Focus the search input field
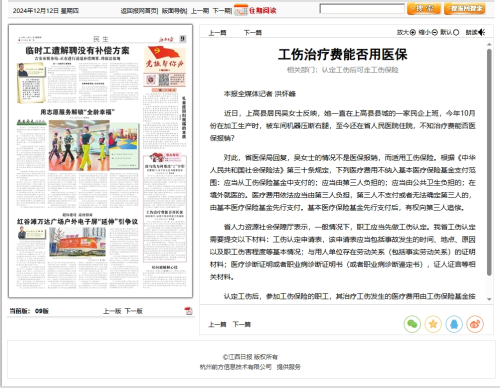This screenshot has height=388, width=500. (362, 9)
